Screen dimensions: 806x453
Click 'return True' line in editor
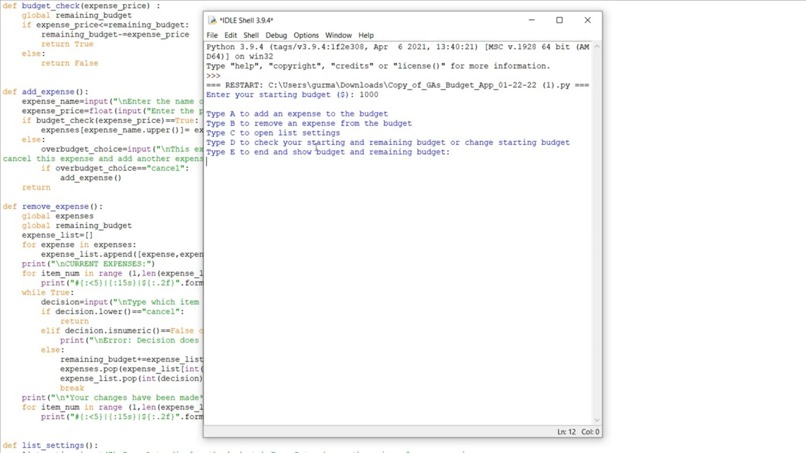(x=67, y=44)
